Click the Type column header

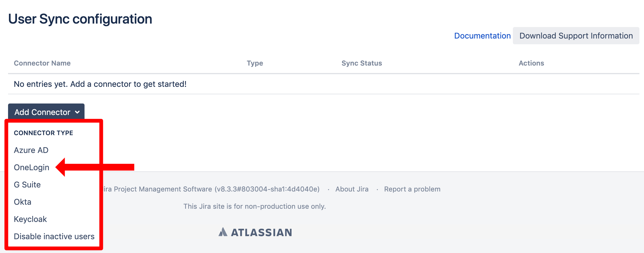(255, 63)
